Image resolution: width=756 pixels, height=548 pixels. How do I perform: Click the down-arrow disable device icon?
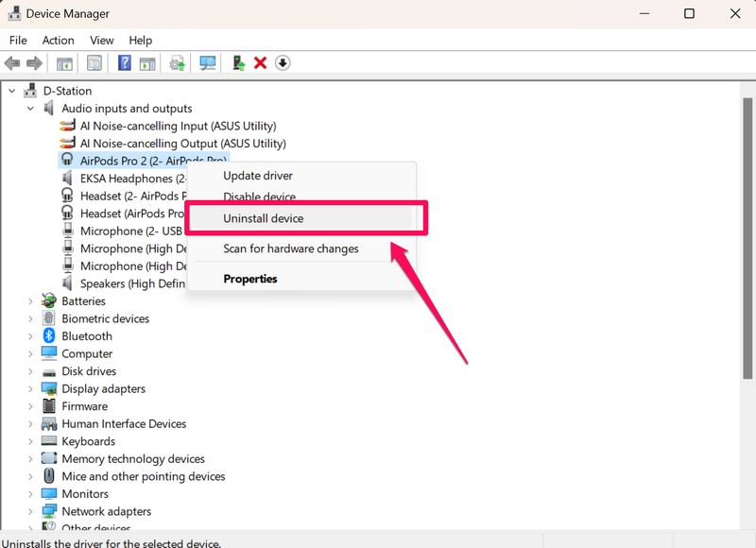coord(283,63)
